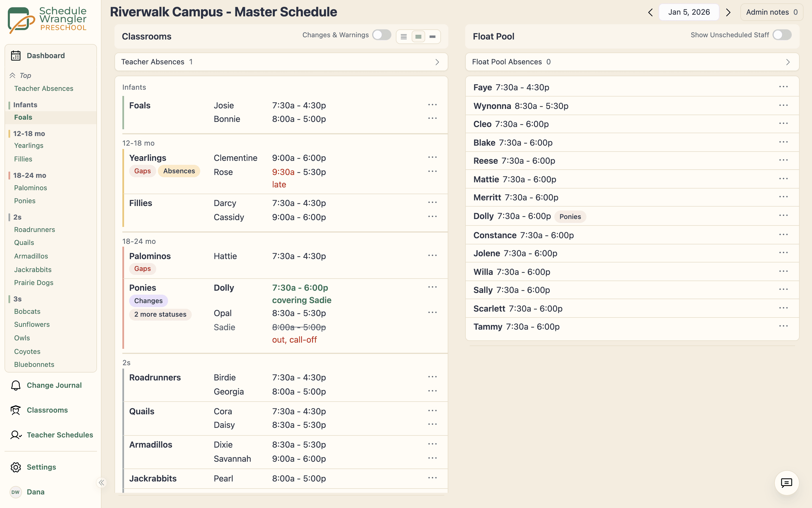The height and width of the screenshot is (508, 812).
Task: Select Yearlings in the sidebar
Action: pos(28,145)
